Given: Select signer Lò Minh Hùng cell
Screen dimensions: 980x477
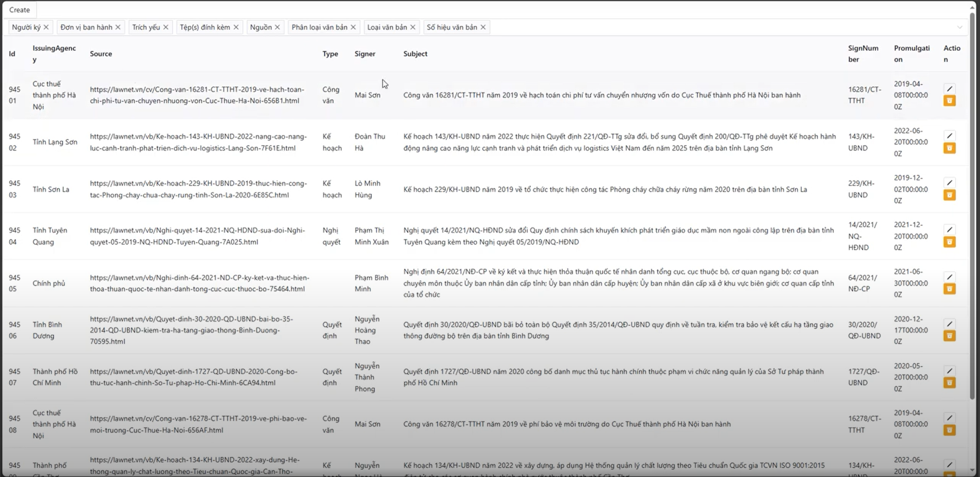Looking at the screenshot, I should (367, 189).
